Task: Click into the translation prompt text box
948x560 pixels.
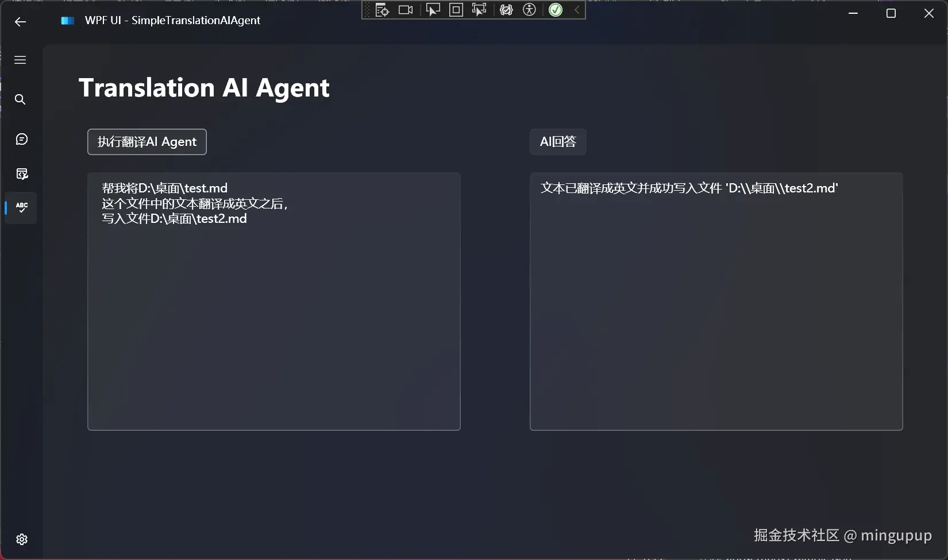Action: coord(274,302)
